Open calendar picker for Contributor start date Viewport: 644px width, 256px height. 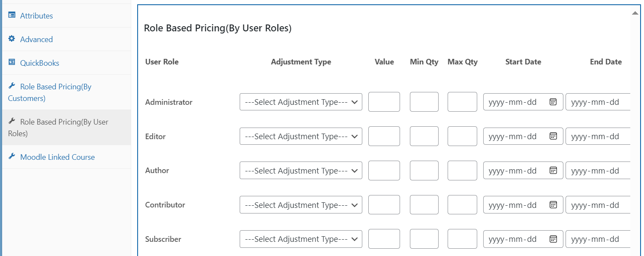pos(553,205)
